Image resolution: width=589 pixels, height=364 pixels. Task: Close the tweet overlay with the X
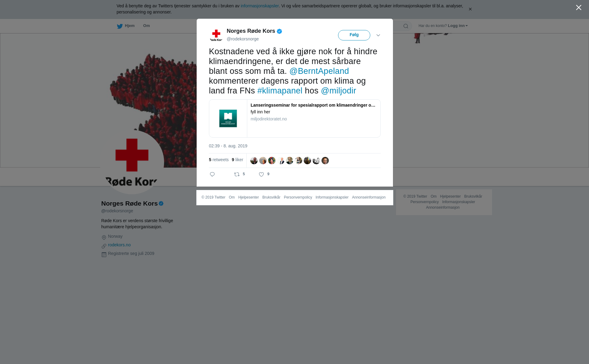point(579,8)
